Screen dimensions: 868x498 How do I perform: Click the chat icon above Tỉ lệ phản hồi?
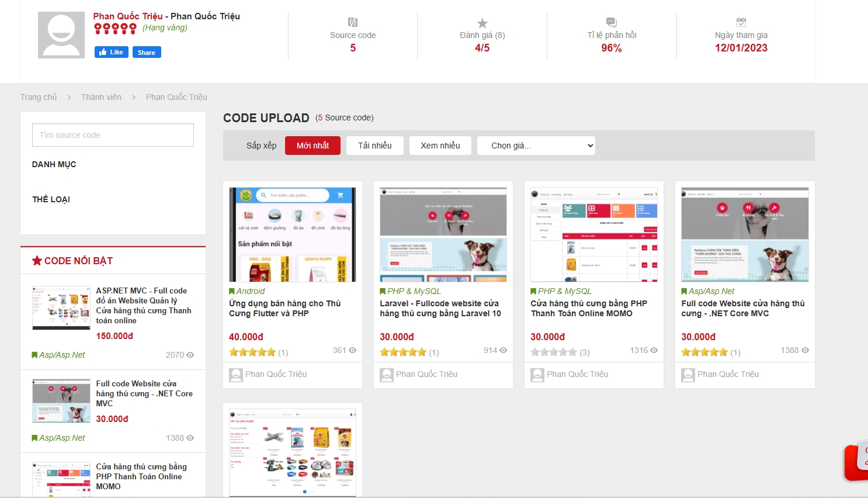[x=612, y=22]
